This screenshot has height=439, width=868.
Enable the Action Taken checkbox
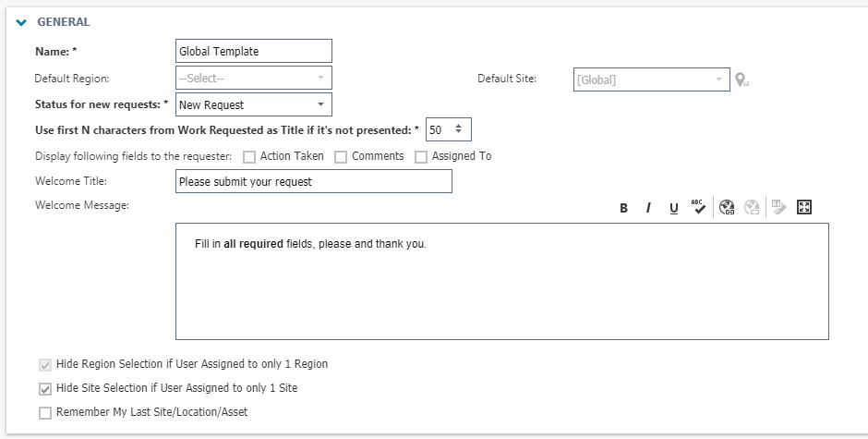[x=249, y=157]
